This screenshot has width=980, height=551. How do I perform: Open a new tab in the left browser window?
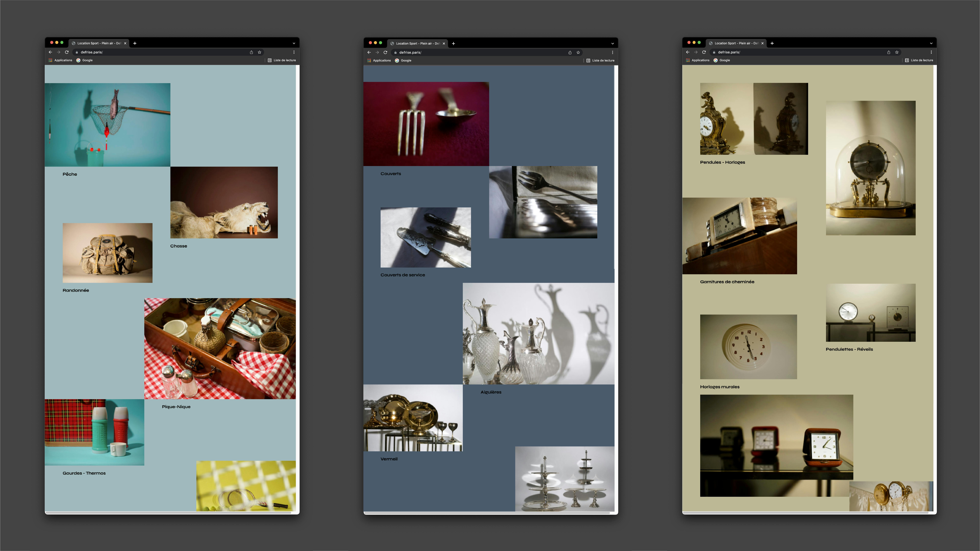(135, 43)
